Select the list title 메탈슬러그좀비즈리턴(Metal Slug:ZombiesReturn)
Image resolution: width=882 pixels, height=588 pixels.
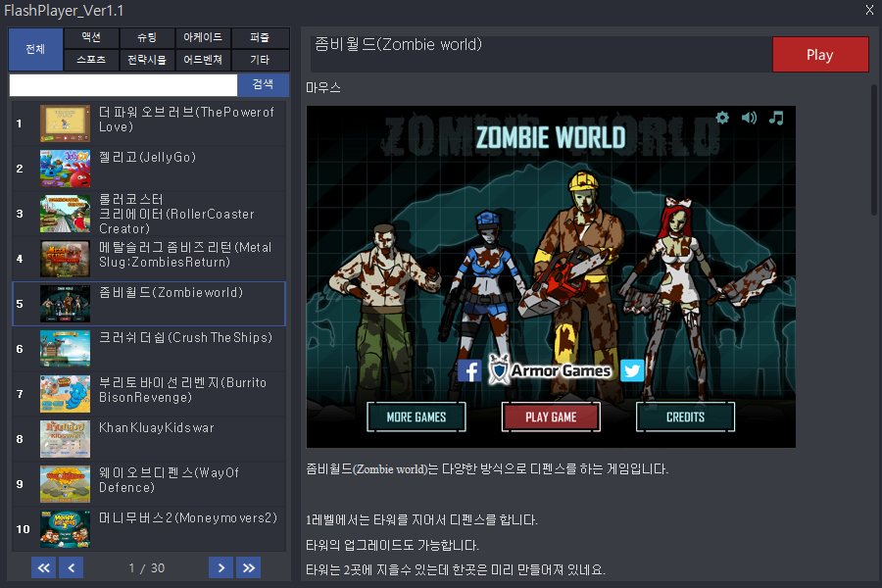coord(185,255)
